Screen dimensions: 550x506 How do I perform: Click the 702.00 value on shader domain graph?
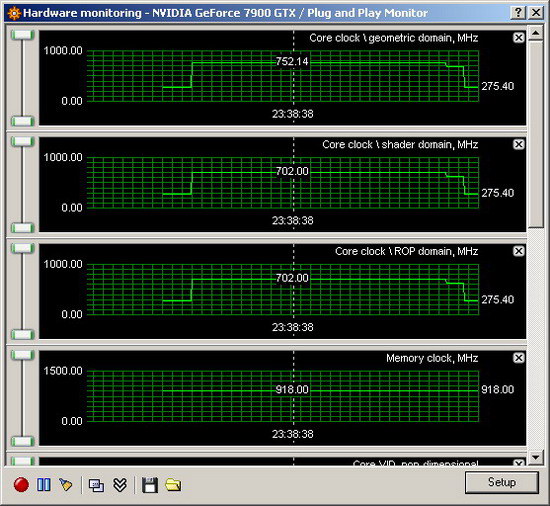pos(292,171)
